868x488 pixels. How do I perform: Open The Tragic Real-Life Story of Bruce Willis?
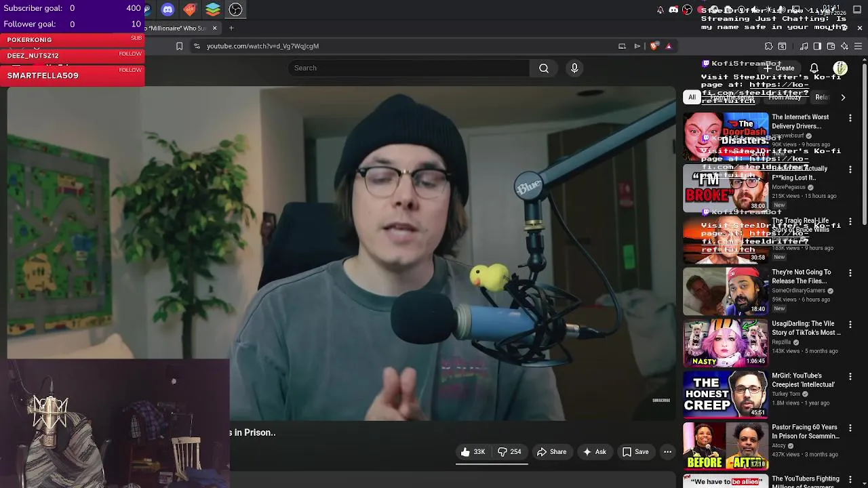tap(801, 225)
